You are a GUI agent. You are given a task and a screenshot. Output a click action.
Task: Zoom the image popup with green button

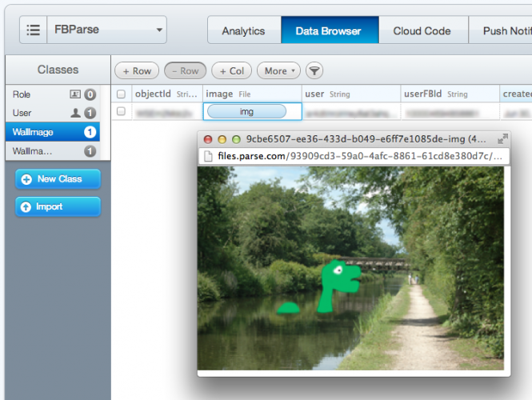click(236, 139)
